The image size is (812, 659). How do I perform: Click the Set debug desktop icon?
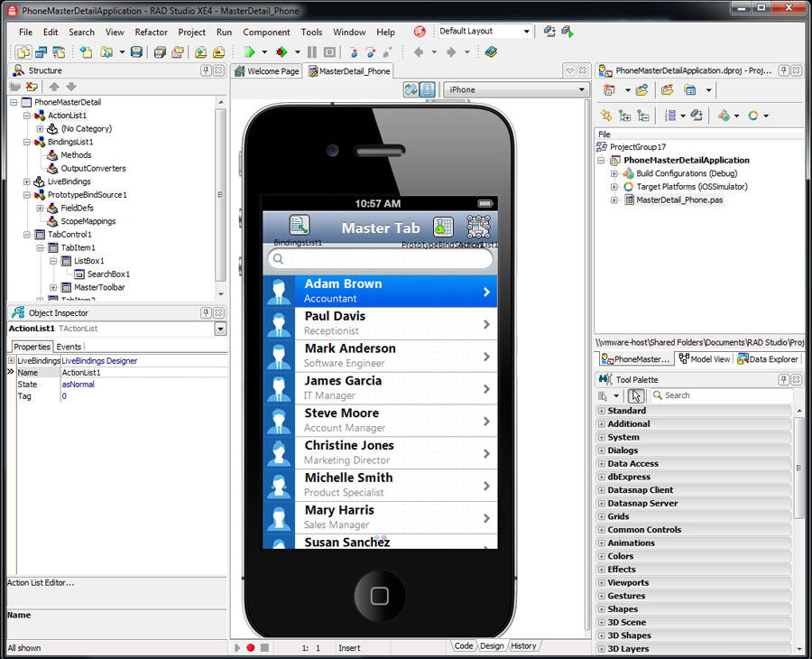point(567,32)
